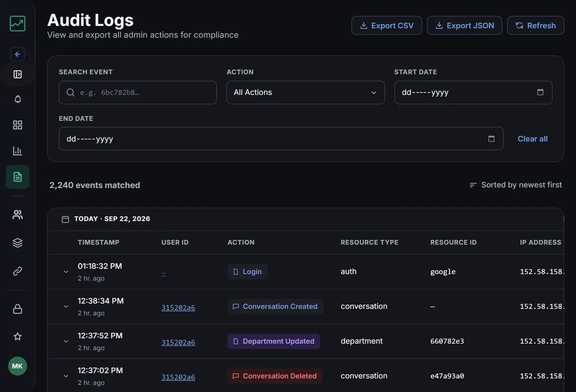
Task: Click resource ID e47a93a0
Action: 447,376
